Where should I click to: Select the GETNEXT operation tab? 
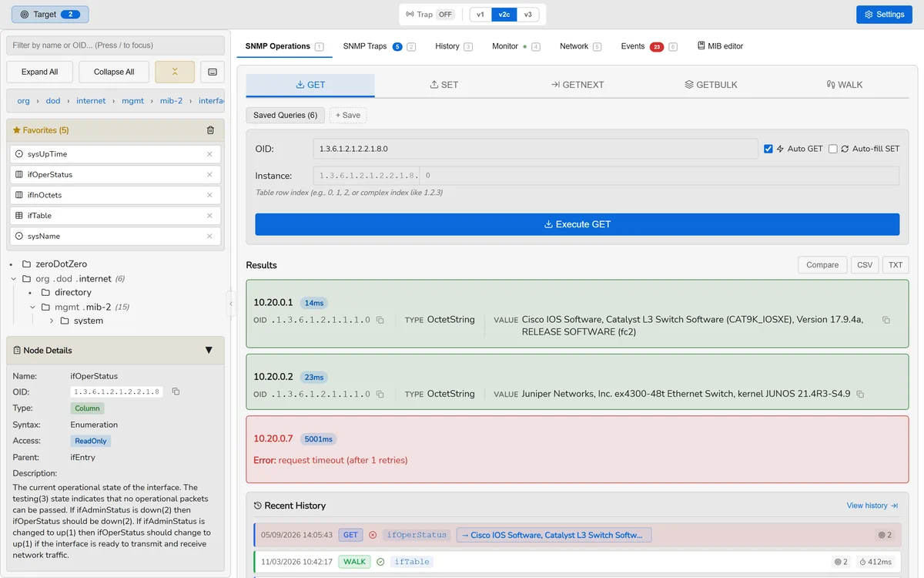577,85
